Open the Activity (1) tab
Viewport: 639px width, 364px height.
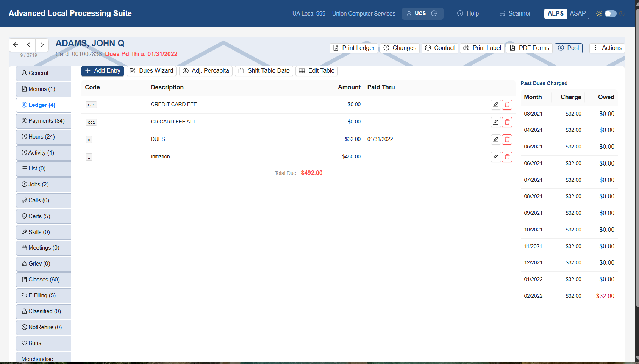click(x=44, y=153)
